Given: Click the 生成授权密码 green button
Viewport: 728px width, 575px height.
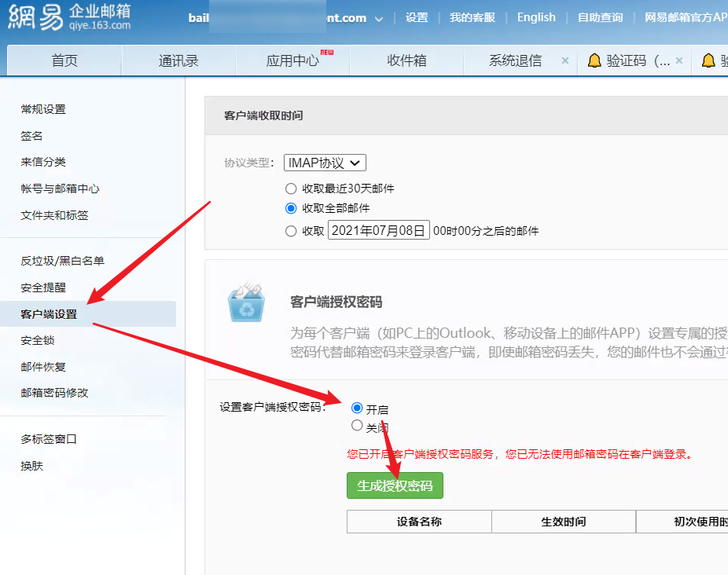Looking at the screenshot, I should tap(394, 485).
